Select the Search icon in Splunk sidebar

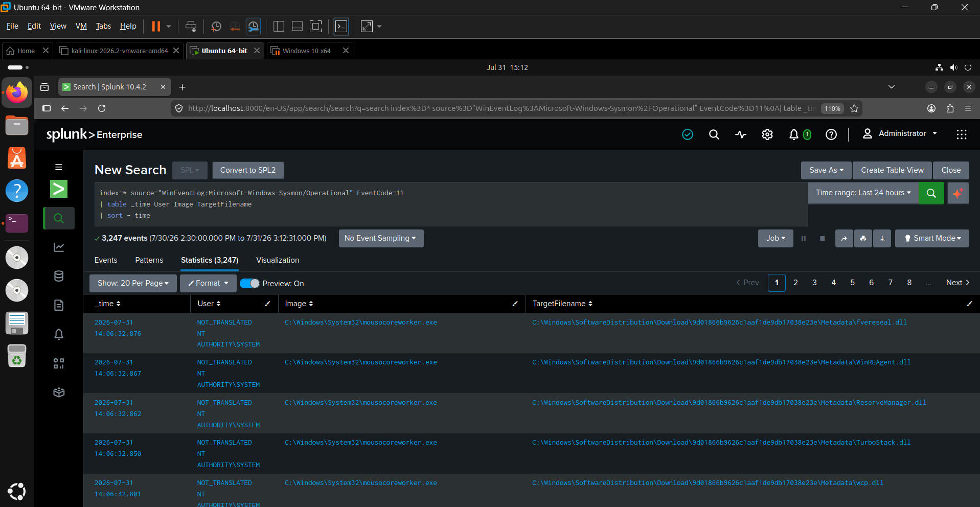coord(59,218)
